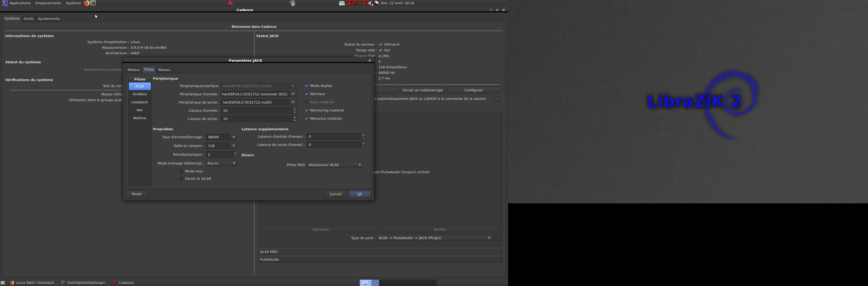Switch to the Moteur tab
Screen dimensions: 868x286
(133, 70)
